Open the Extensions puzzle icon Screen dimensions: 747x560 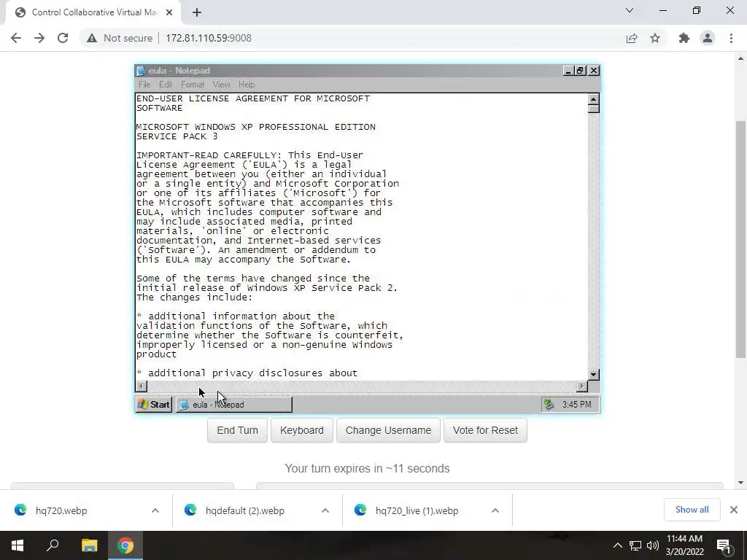tap(684, 38)
